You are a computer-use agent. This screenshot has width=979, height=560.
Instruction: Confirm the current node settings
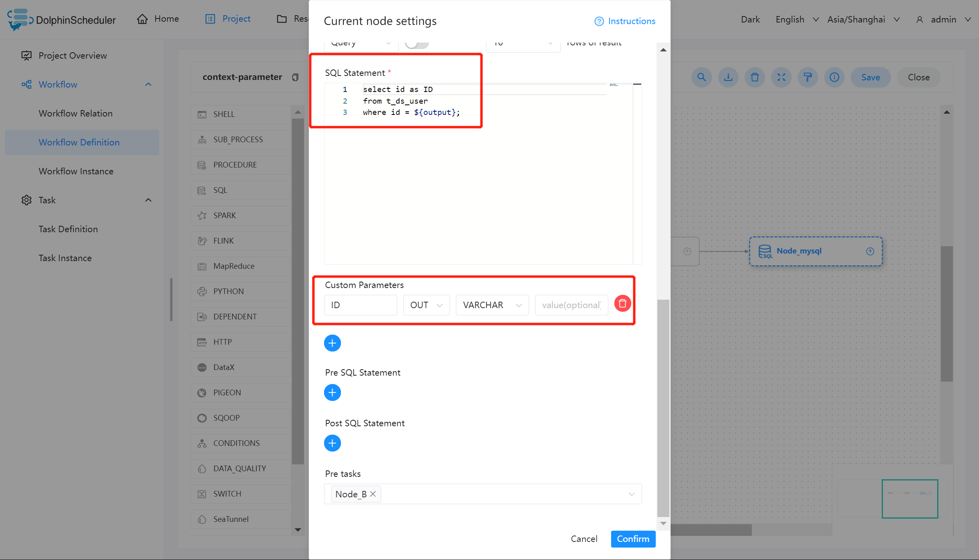(633, 539)
